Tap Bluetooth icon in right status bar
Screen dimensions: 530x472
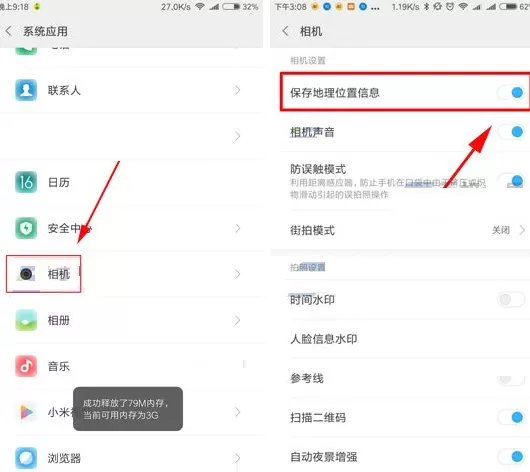[x=427, y=6]
